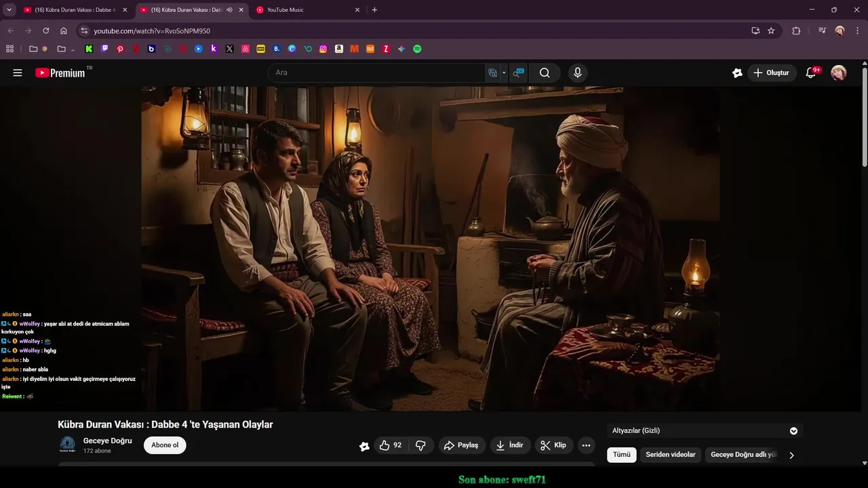
Task: Open the Kick bookmark
Action: point(89,49)
